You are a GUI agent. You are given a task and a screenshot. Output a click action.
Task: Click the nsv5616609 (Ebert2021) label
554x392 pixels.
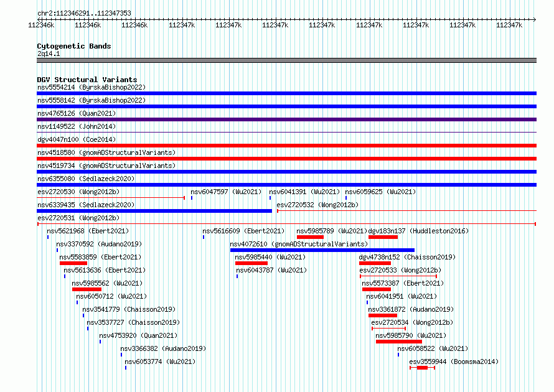tap(243, 231)
